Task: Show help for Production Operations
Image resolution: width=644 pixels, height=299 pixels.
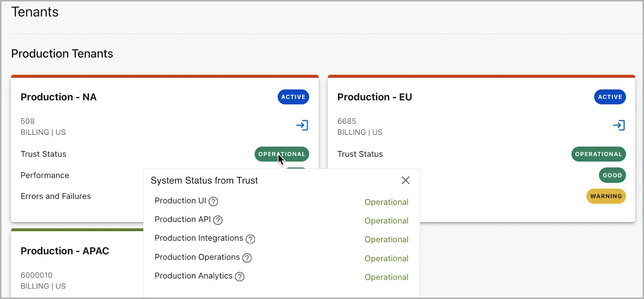Action: (247, 258)
